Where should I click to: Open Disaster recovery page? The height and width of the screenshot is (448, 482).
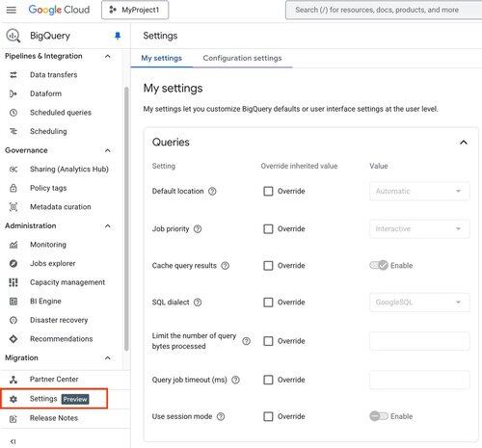pyautogui.click(x=59, y=320)
